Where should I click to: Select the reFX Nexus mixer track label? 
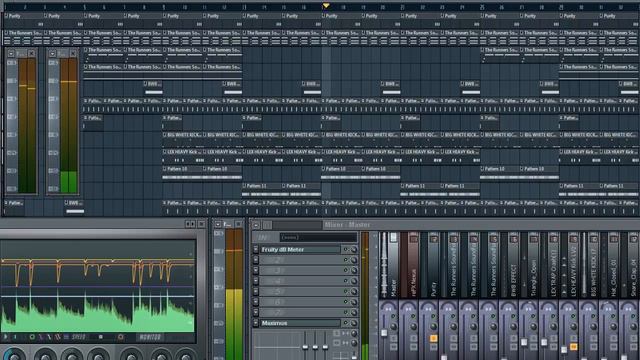pyautogui.click(x=413, y=282)
